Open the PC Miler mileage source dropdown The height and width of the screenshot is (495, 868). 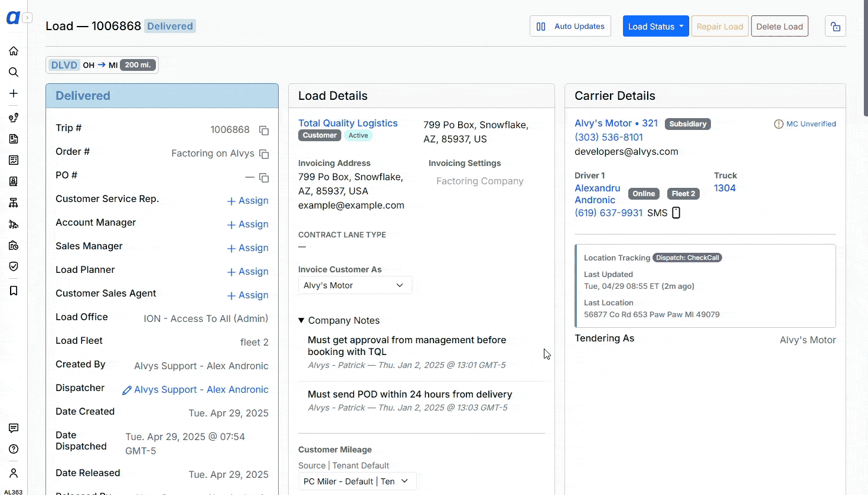[357, 481]
